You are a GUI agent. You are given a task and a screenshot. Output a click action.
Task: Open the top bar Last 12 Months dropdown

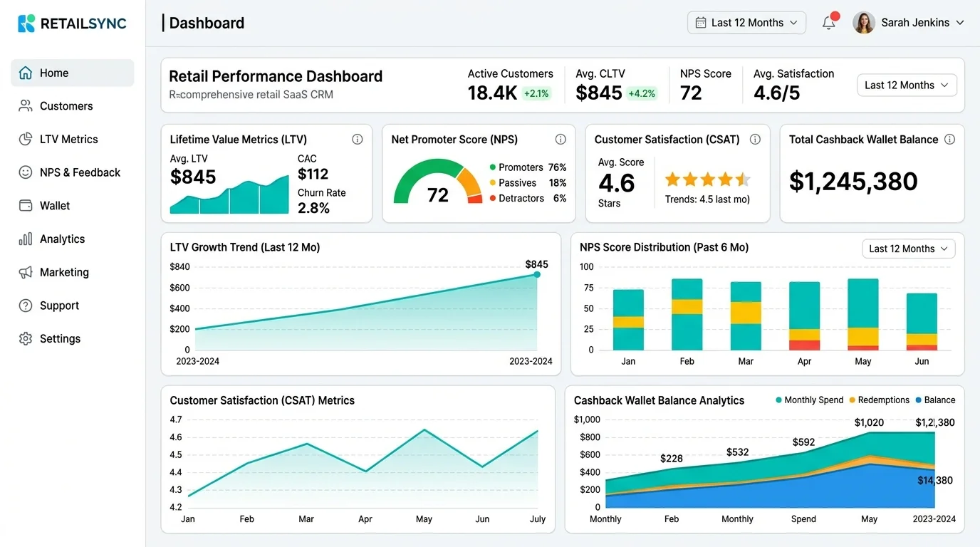[746, 23]
